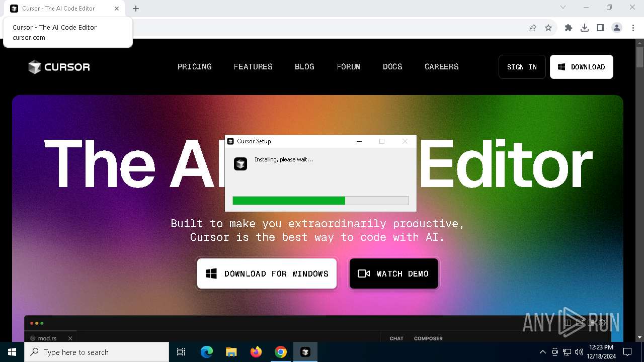
Task: Click Download for Windows button
Action: [x=267, y=274]
